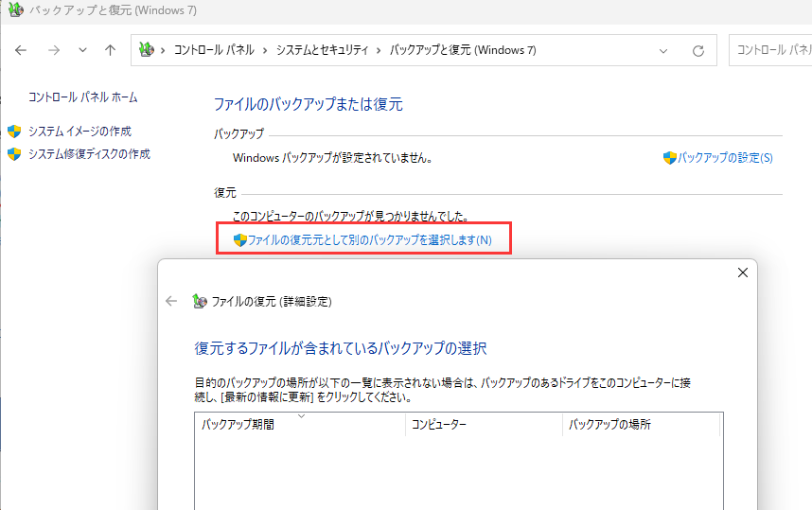Viewport: 812px width, 510px height.
Task: Click このコンピューターのバックアップが見つかりませんでした text
Action: [350, 217]
